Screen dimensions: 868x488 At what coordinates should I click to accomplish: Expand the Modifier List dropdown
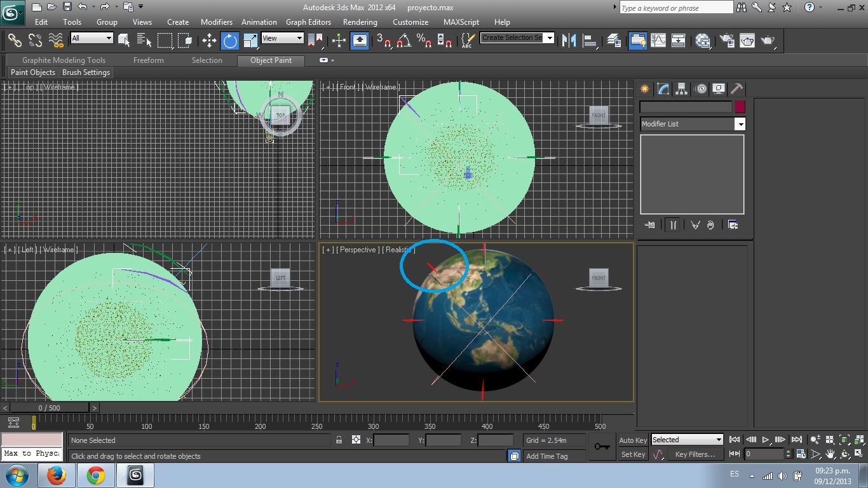click(x=740, y=124)
